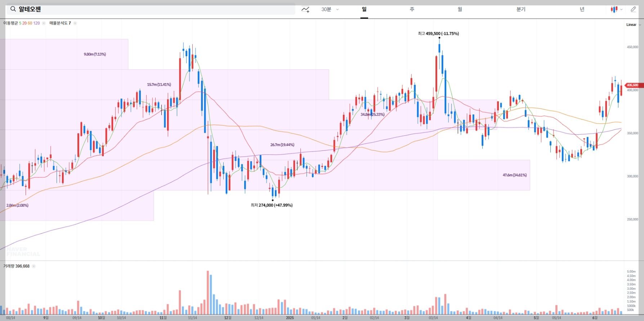The height and width of the screenshot is (321, 644).
Task: Switch to the 분기 quarterly tab
Action: 521,9
